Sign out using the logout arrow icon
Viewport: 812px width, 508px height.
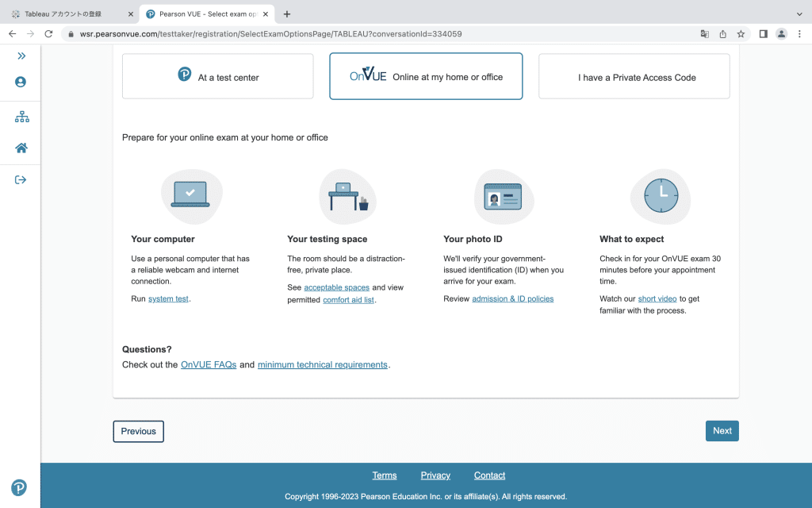21,180
